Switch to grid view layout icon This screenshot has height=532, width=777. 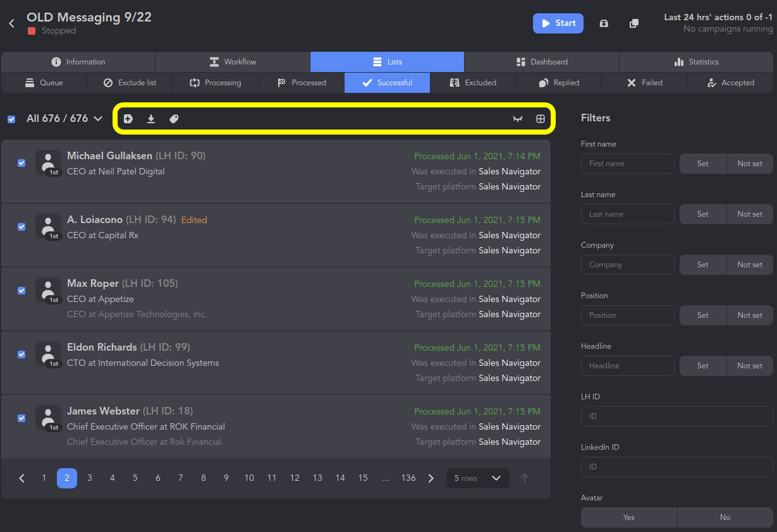pos(541,119)
